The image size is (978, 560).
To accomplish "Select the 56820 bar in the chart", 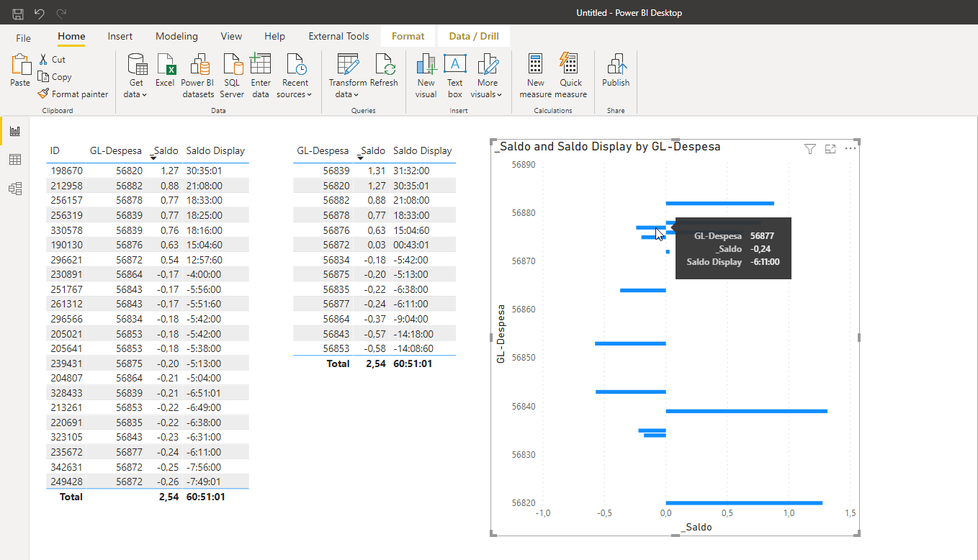I will tap(744, 503).
